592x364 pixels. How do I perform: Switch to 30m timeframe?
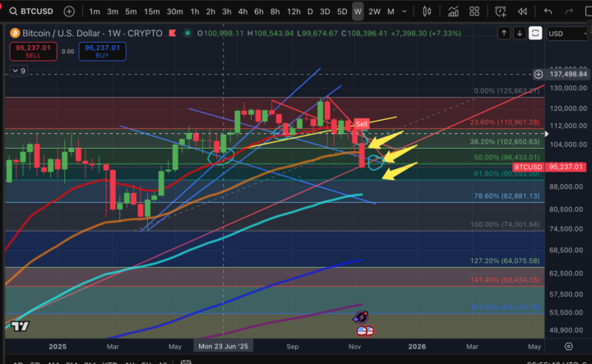click(x=175, y=12)
